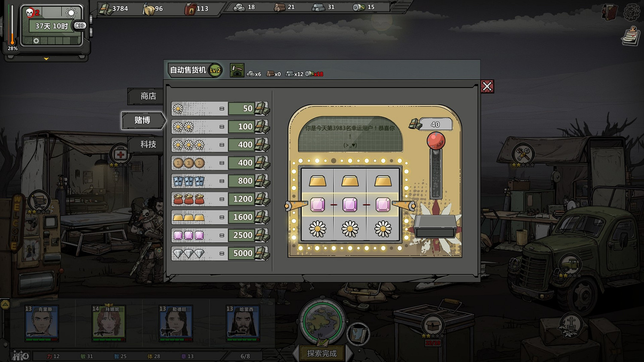Open the clipboard task list icon

(631, 36)
